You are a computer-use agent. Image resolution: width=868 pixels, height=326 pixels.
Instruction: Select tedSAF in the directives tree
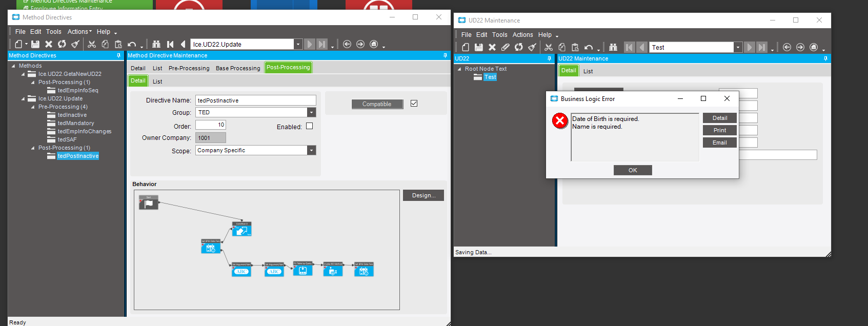67,139
